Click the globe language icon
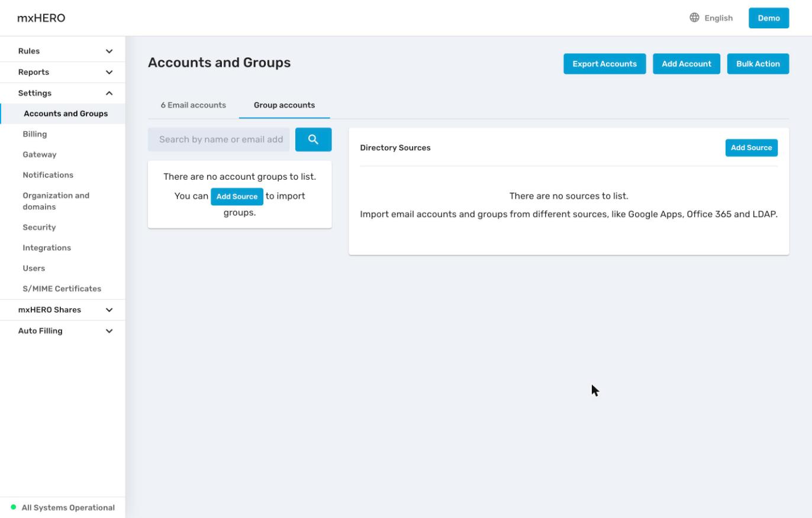812x518 pixels. click(x=694, y=18)
